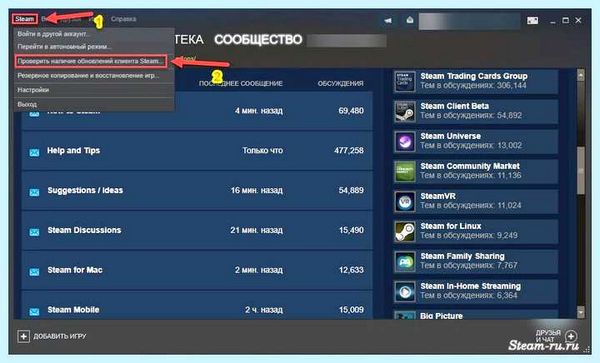Choose Выход in the Steam menu
Viewport: 600px width, 363px height.
point(93,104)
